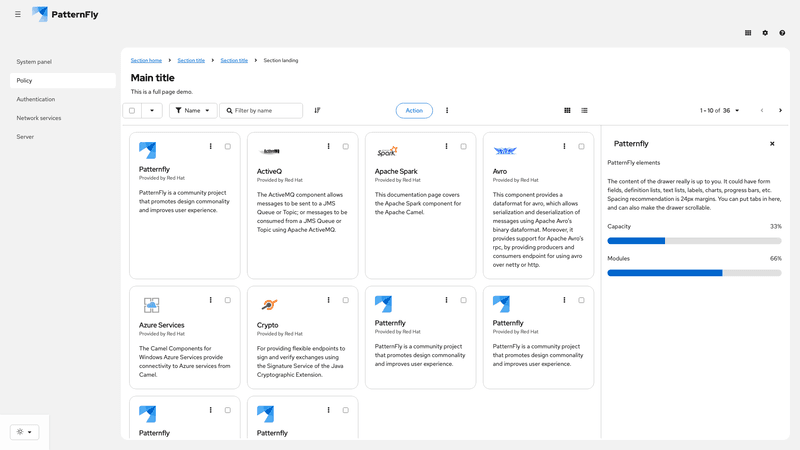Open Network services in sidebar

(x=63, y=118)
